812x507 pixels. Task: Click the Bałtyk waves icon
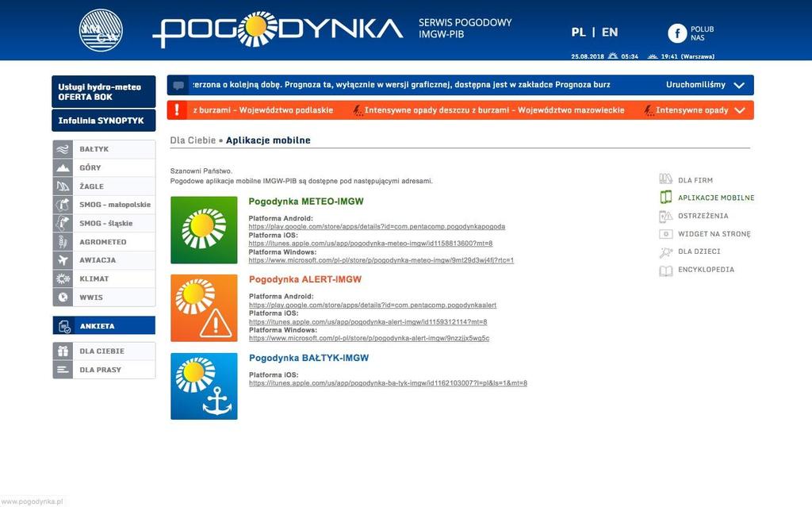63,149
